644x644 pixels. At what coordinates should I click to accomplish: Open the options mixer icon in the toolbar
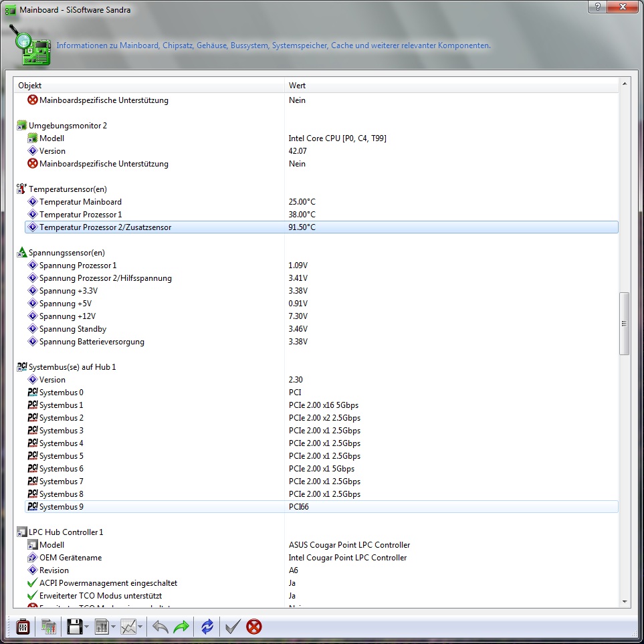(23, 627)
